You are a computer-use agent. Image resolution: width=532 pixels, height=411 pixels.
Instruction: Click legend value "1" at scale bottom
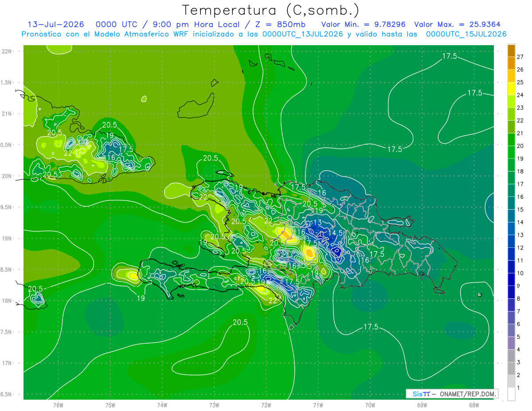pyautogui.click(x=519, y=388)
